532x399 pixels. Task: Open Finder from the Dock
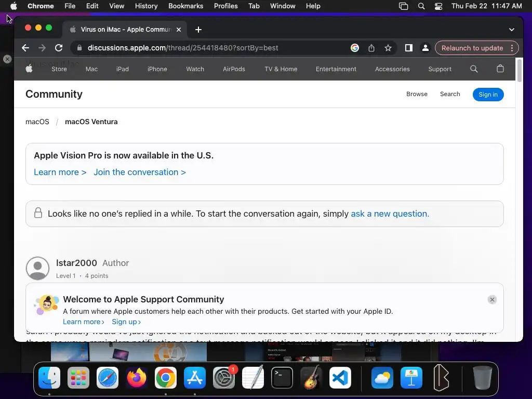coord(49,378)
